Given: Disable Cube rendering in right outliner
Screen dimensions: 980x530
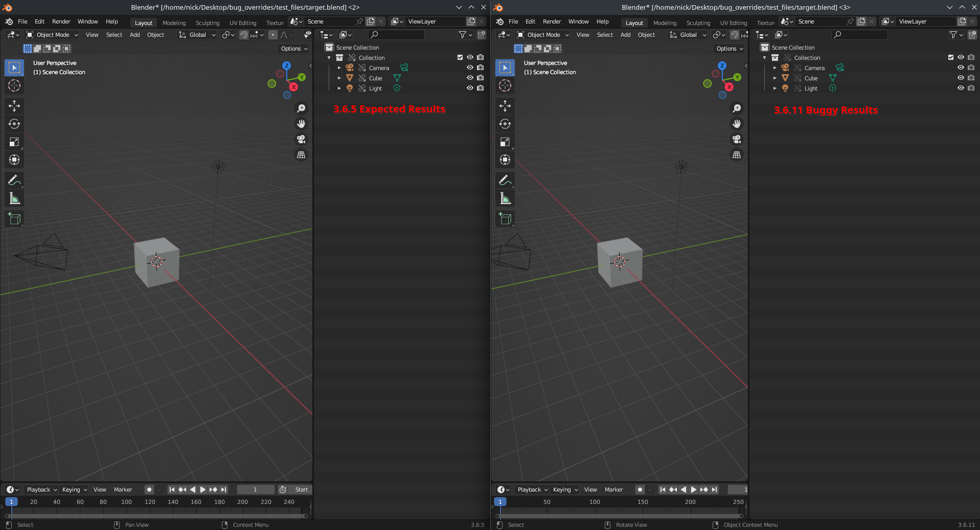Looking at the screenshot, I should tap(971, 78).
